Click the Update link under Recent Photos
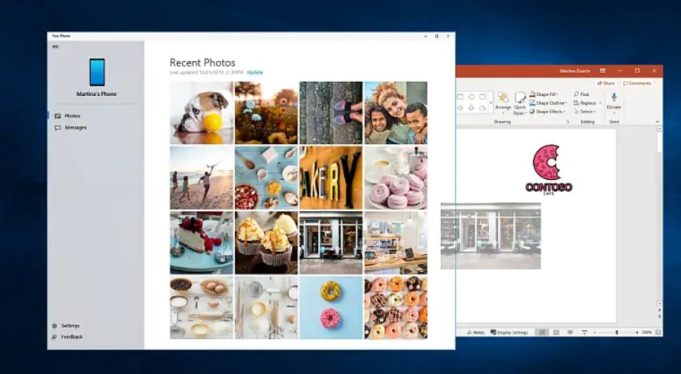 pos(255,73)
